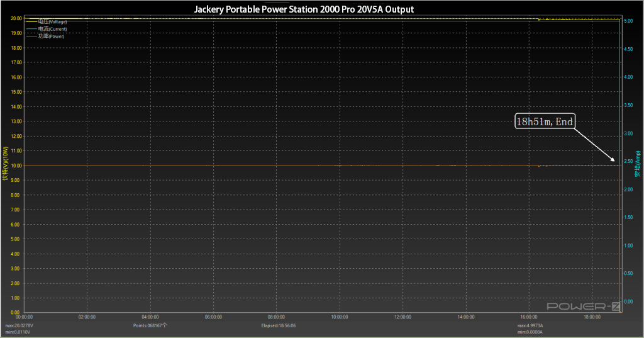Click the 08:00:00 time axis label
Image resolution: width=644 pixels, height=338 pixels.
coord(276,317)
